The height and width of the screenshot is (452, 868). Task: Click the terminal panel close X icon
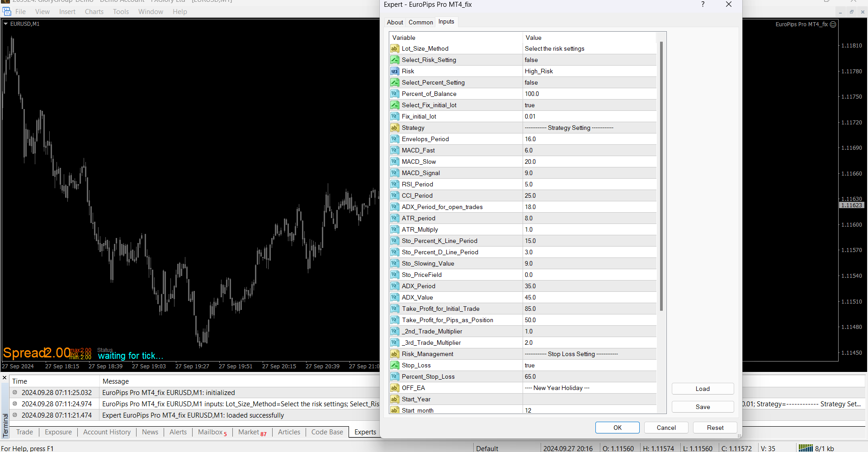pyautogui.click(x=5, y=378)
